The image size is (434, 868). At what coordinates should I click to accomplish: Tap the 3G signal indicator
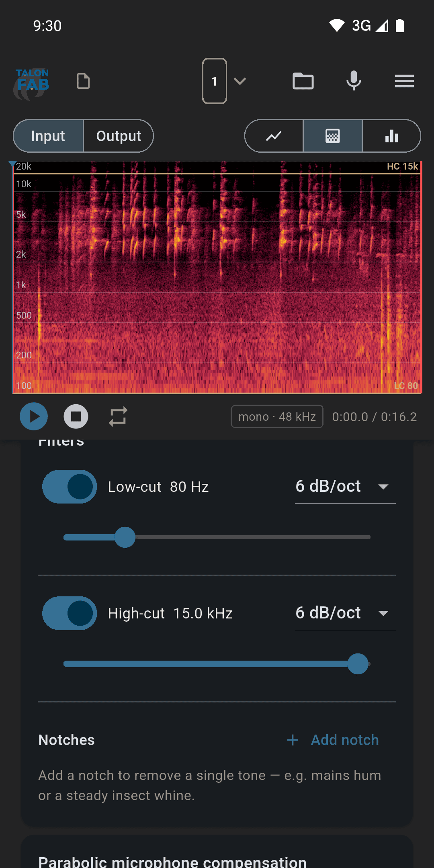pyautogui.click(x=370, y=25)
